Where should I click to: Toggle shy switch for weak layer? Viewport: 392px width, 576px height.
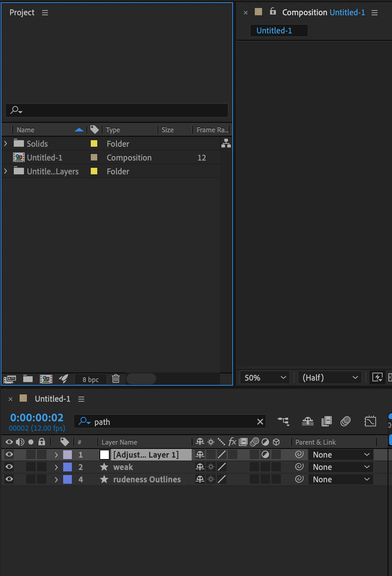200,467
